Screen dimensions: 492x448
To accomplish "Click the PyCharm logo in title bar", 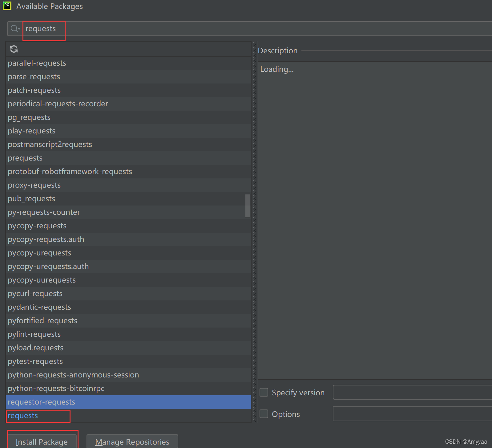I will coord(7,6).
